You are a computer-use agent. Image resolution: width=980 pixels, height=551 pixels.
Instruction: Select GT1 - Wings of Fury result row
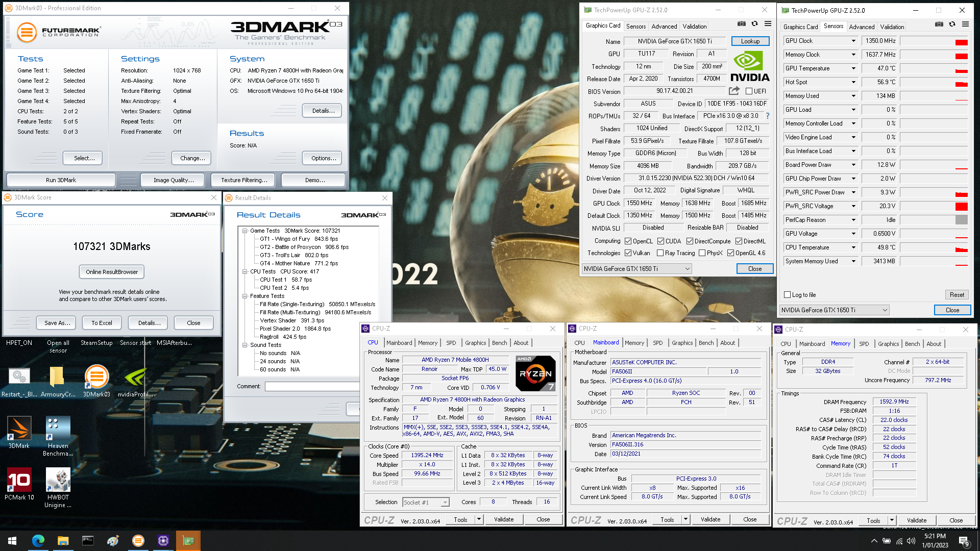coord(299,239)
